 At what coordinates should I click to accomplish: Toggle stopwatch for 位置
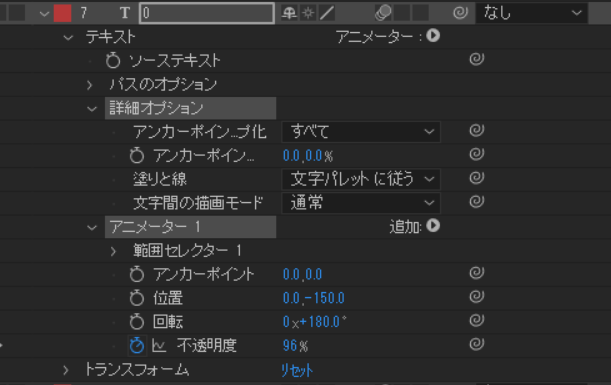(137, 298)
